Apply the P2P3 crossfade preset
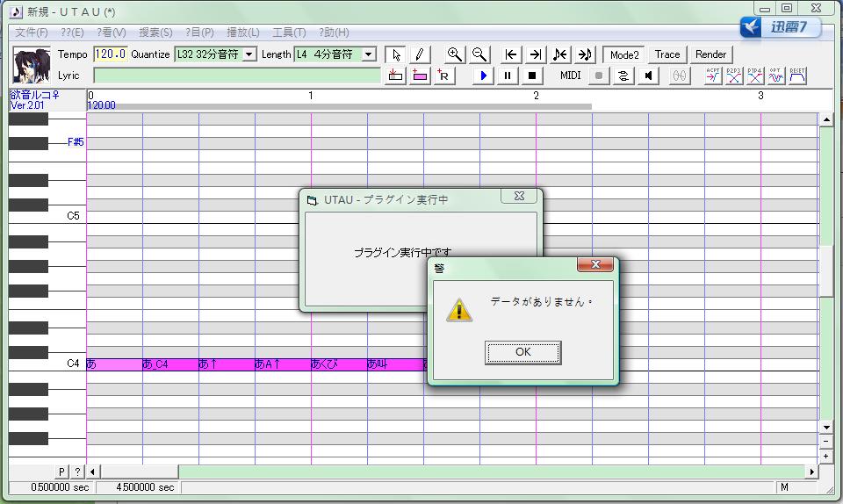 [x=734, y=76]
